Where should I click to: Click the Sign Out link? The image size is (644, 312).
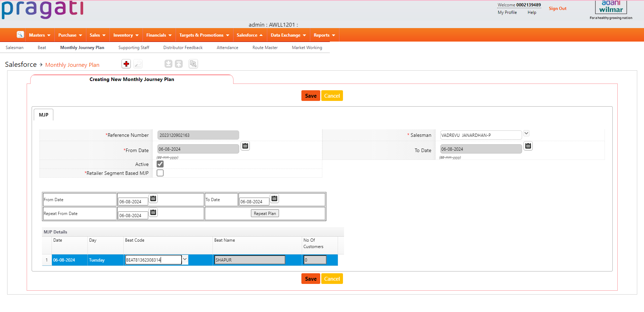coord(558,9)
